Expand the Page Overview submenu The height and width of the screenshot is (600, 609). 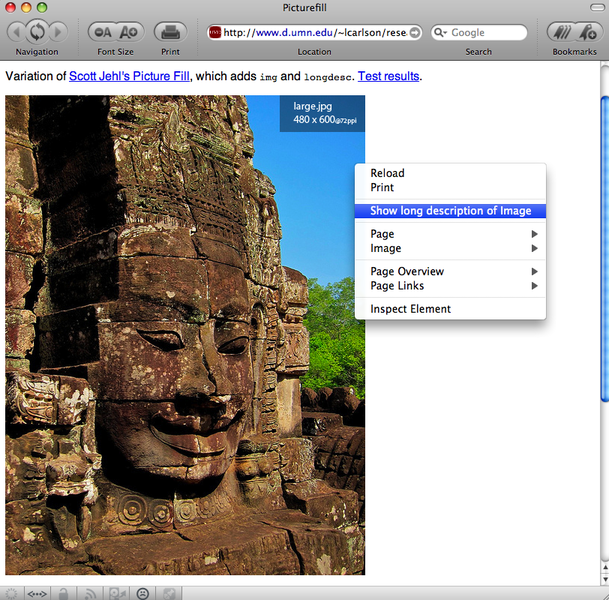[450, 271]
